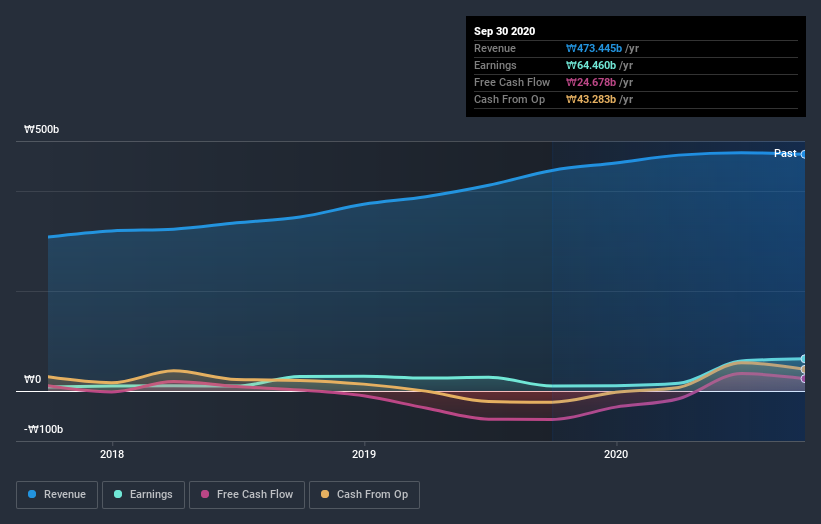Click the Revenue row label in the tooltip
821x524 pixels.
495,48
